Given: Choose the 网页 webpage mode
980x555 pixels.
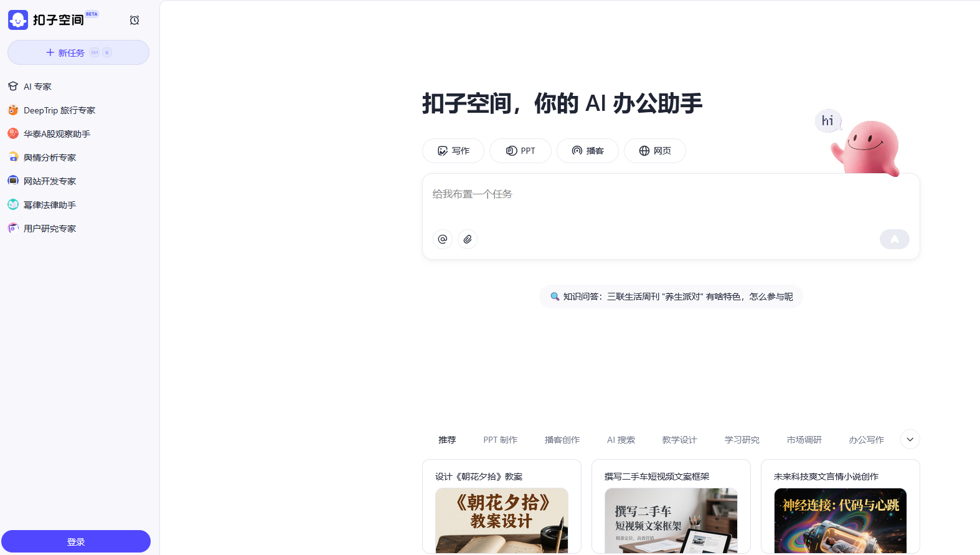Looking at the screenshot, I should pyautogui.click(x=655, y=151).
